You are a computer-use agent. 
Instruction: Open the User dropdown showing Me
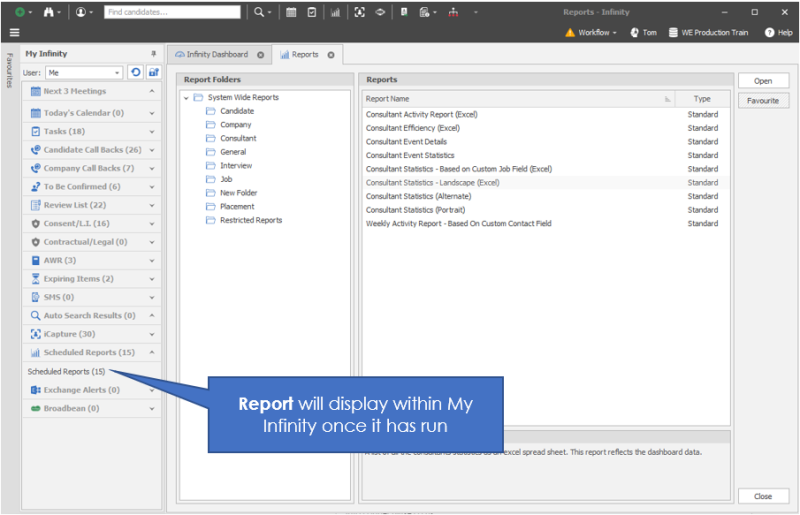coord(118,73)
